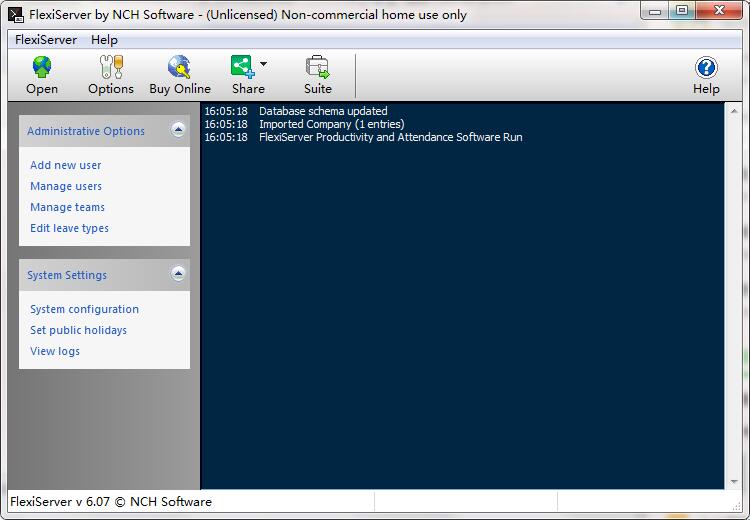Viewport: 750px width, 520px height.
Task: Click the Add new user link
Action: [x=66, y=165]
